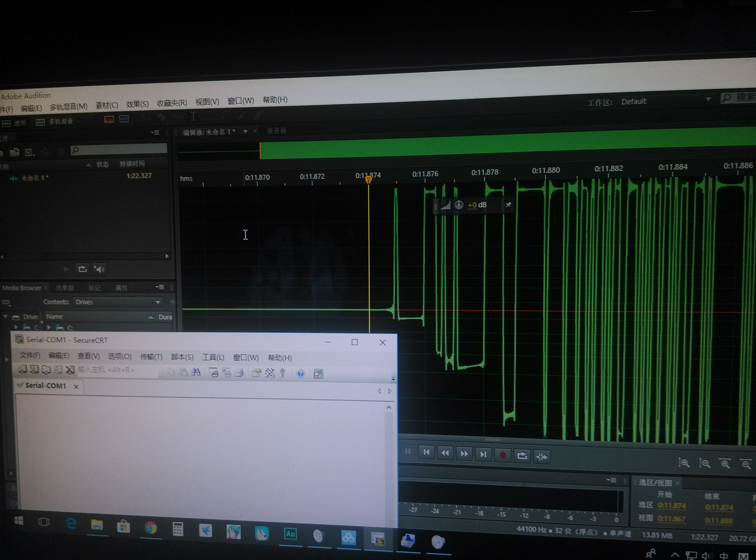This screenshot has width=756, height=560.
Task: Switch to the Media Browser tab
Action: point(22,288)
